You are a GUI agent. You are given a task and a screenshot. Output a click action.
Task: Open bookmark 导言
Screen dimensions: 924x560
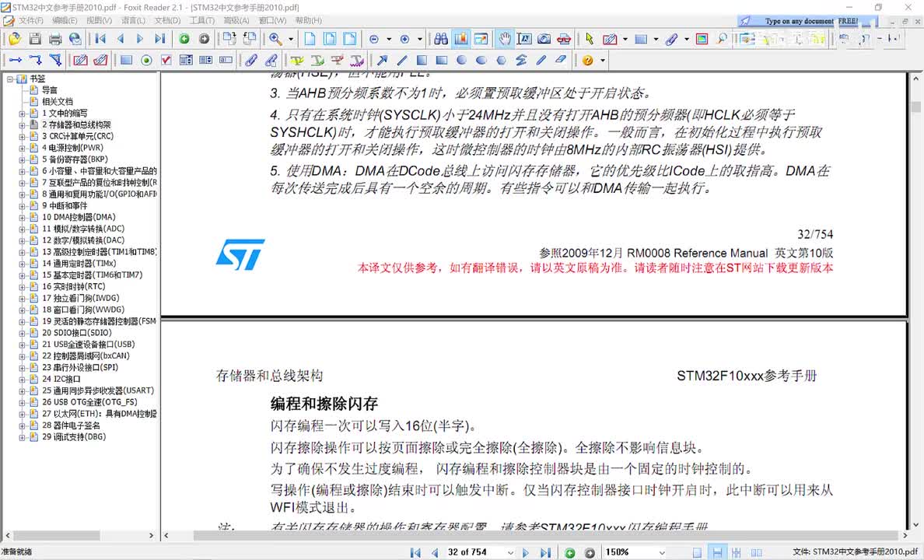50,90
